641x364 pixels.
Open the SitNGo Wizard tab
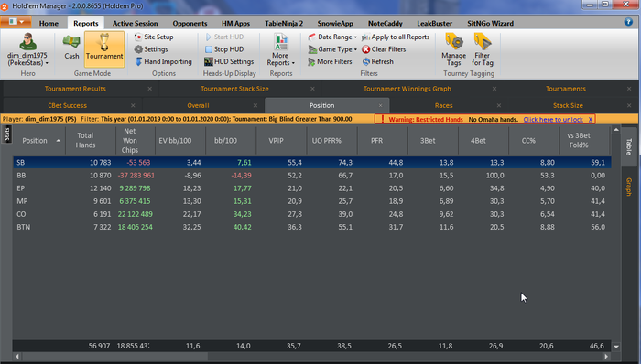click(x=490, y=23)
